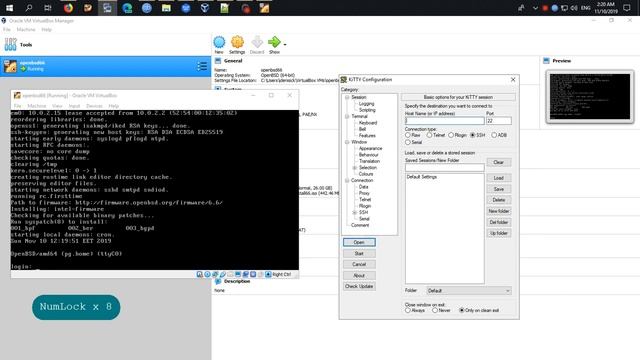The width and height of the screenshot is (640, 360).
Task: Click the mouse integration indicator beside Right Ctrl
Action: tap(268, 274)
